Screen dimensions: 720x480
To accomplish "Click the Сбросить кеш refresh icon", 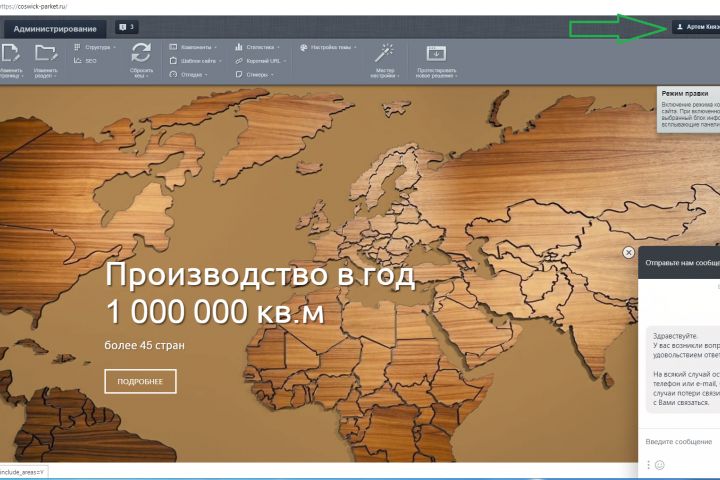I will click(141, 53).
